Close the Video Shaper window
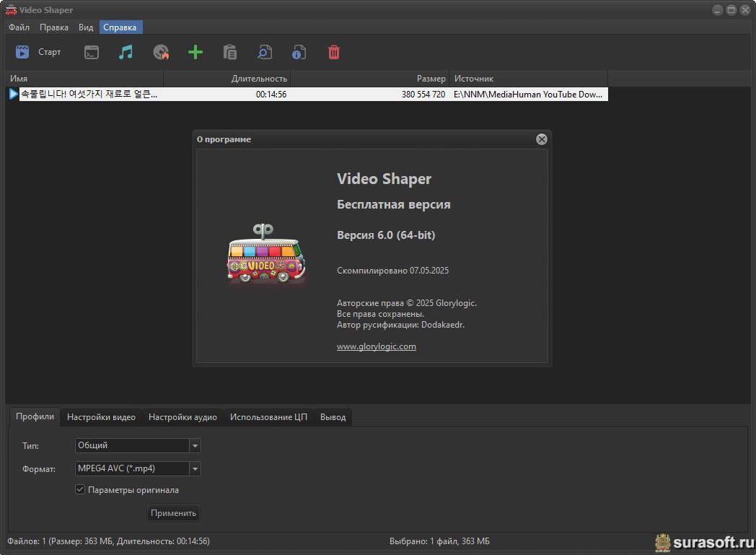Screen dimensions: 756x555 (x=745, y=10)
